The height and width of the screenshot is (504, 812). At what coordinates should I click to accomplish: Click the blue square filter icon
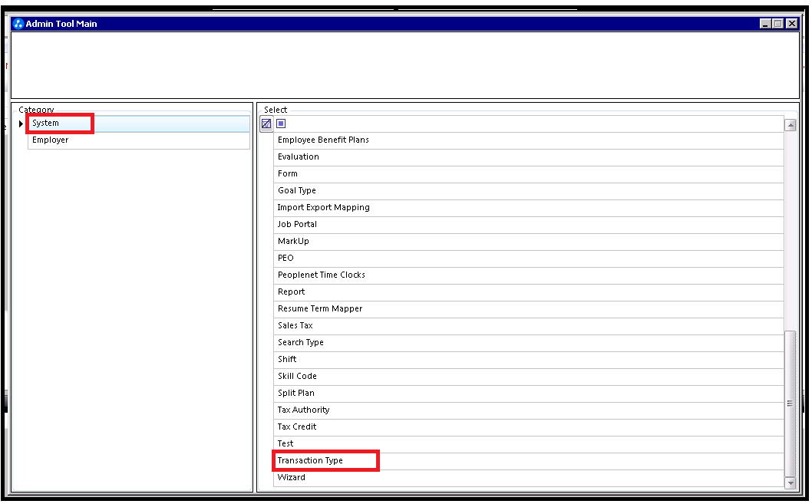(281, 124)
